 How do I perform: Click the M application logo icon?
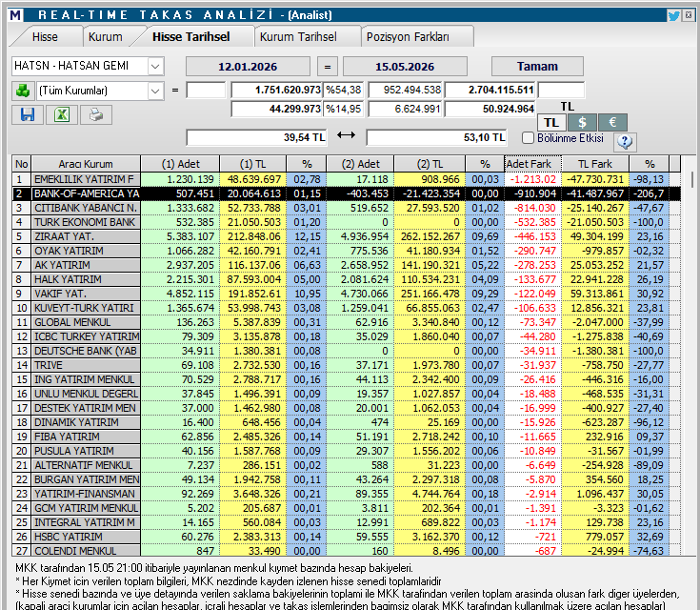tap(15, 15)
